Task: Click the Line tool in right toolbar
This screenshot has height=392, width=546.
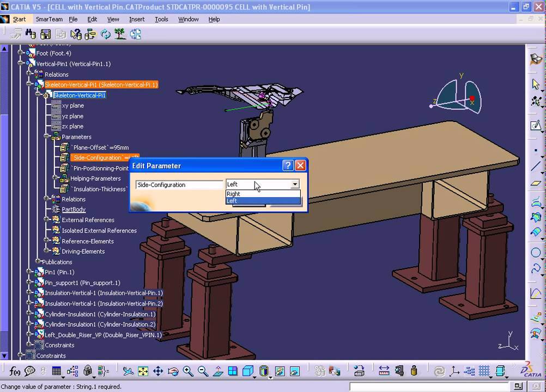Action: tap(536, 167)
